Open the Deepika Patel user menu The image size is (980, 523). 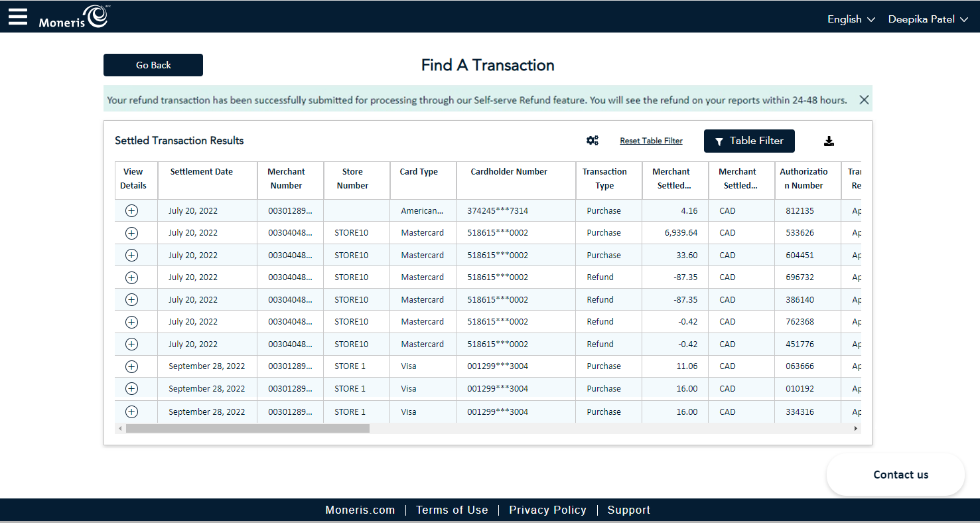pyautogui.click(x=928, y=19)
